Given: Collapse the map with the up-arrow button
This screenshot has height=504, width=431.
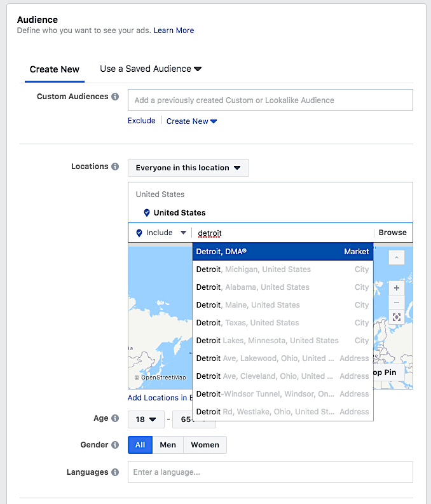Looking at the screenshot, I should click(x=397, y=257).
